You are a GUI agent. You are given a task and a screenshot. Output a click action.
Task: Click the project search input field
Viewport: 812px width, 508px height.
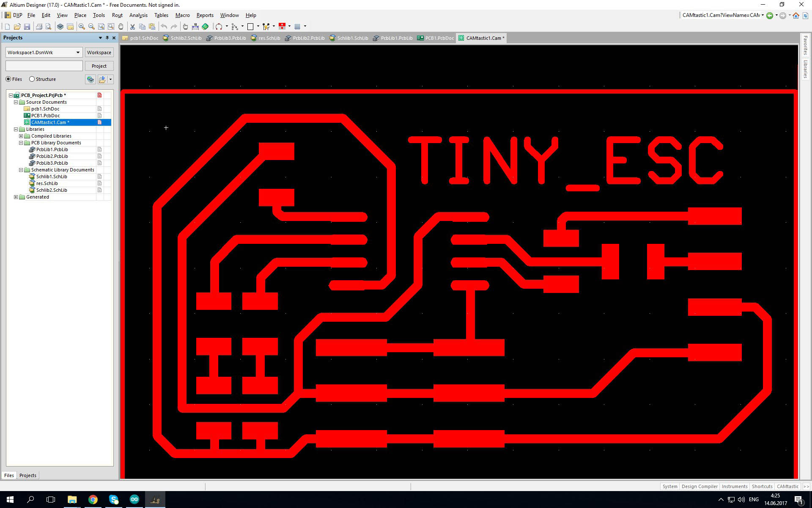[44, 66]
